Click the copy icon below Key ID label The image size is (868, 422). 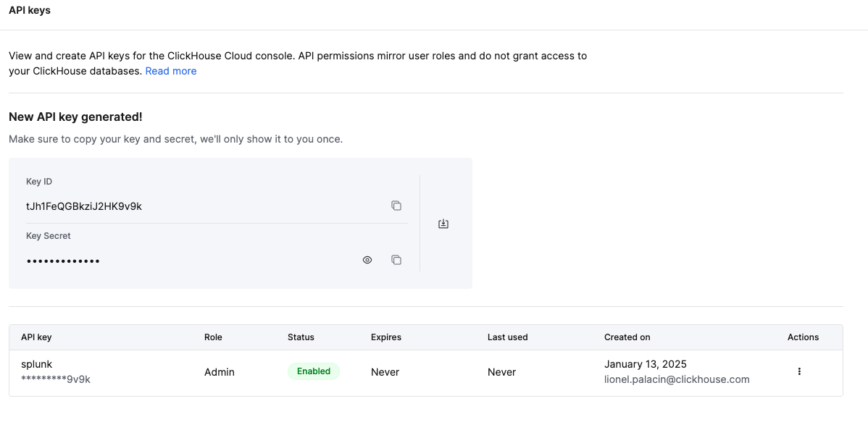point(396,206)
